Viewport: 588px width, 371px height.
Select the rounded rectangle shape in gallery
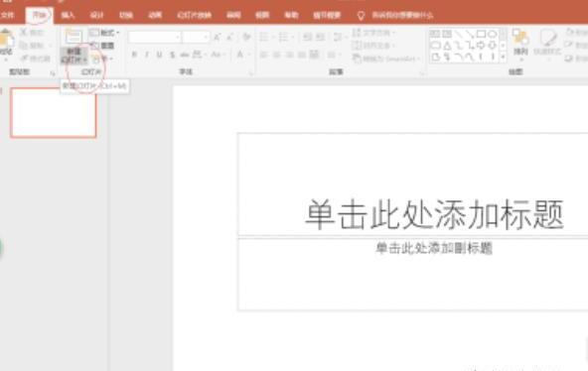pyautogui.click(x=435, y=46)
